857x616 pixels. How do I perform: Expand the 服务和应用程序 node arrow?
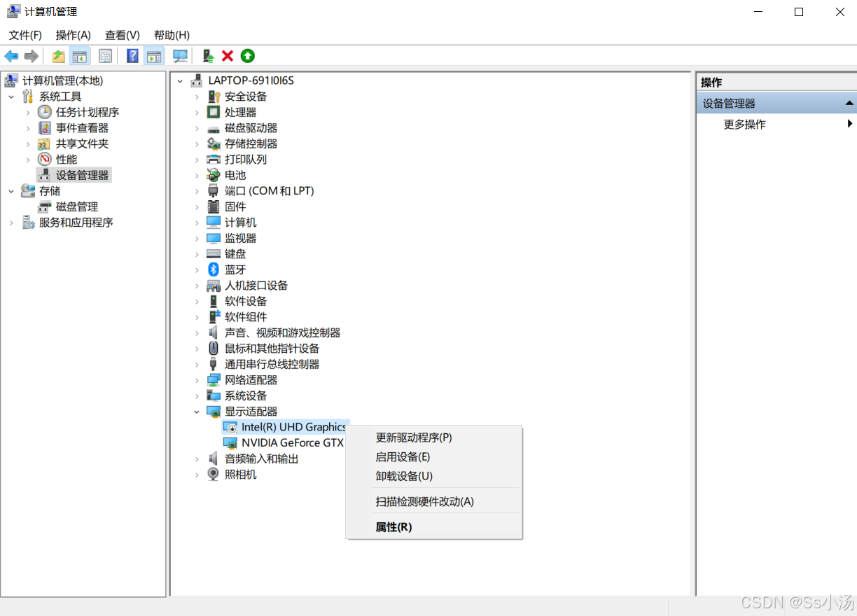(x=11, y=223)
